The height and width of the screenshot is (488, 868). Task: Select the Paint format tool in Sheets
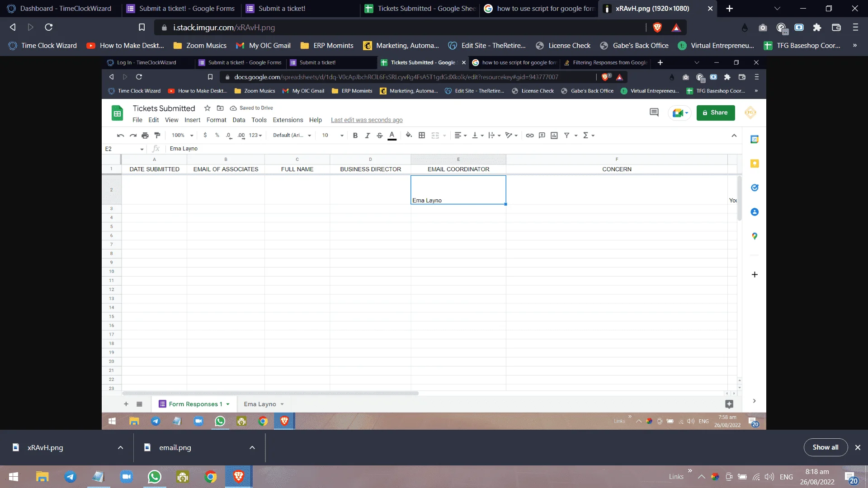(x=157, y=136)
